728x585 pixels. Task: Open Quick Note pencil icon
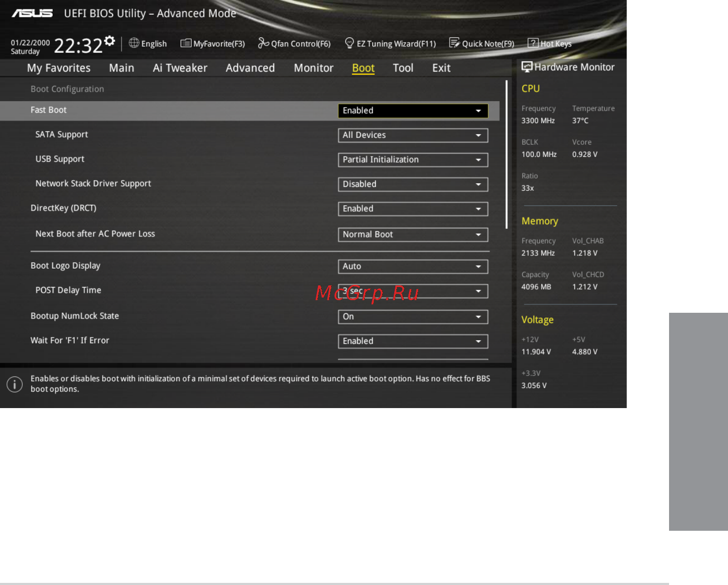pyautogui.click(x=454, y=43)
